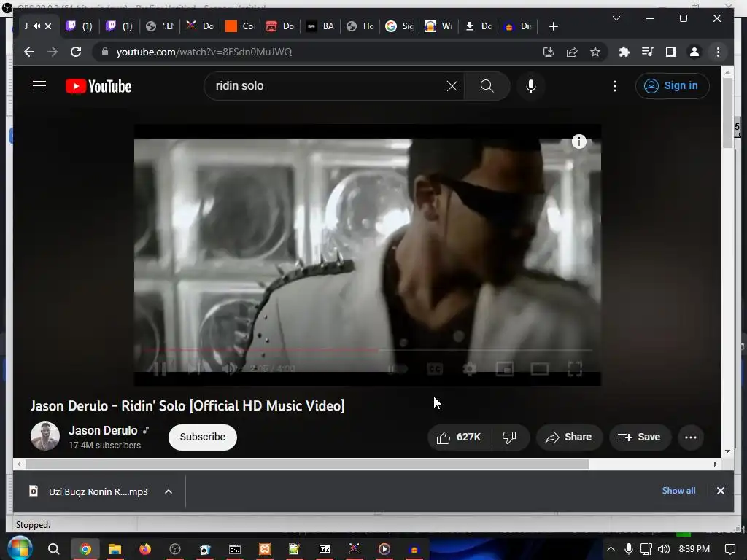Switch to the Google 'Sig' tab
This screenshot has width=747, height=560.
tap(399, 26)
